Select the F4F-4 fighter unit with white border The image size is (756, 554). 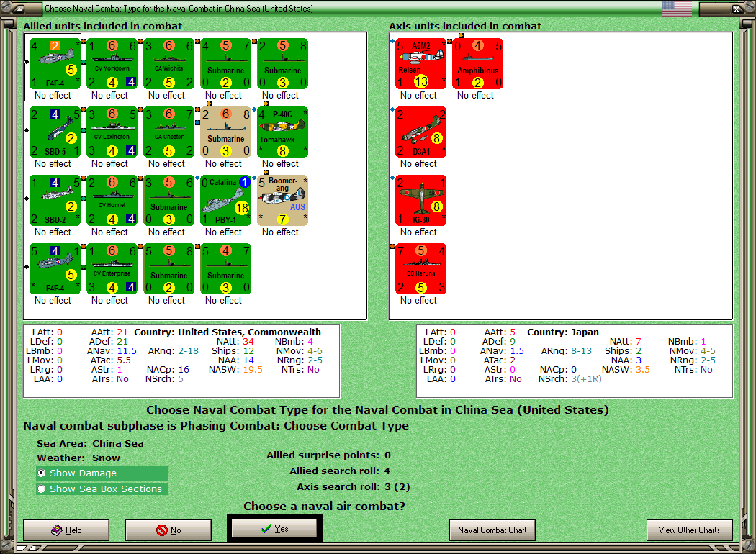(x=55, y=64)
